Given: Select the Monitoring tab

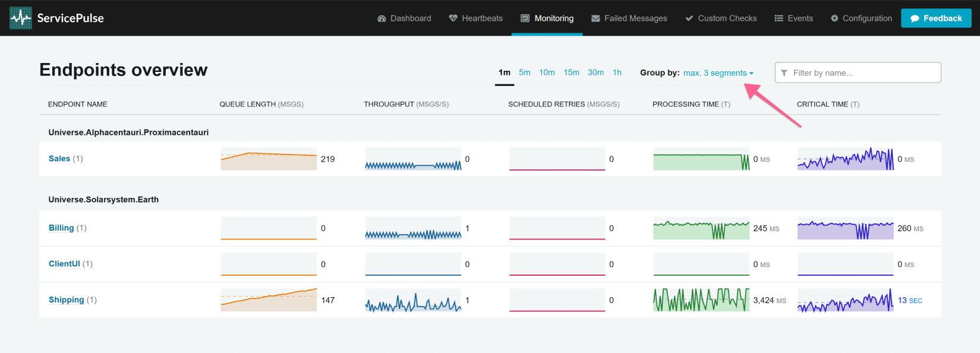Looking at the screenshot, I should coord(547,18).
